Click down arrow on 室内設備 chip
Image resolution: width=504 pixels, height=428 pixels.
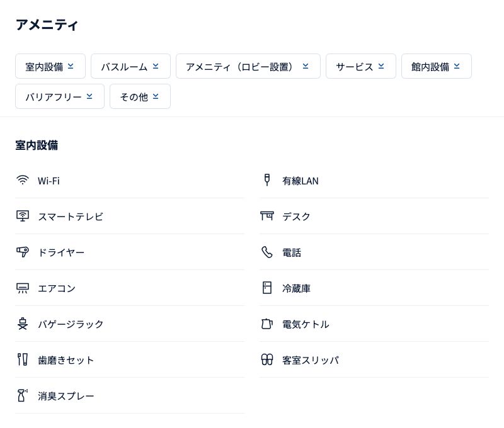pyautogui.click(x=71, y=66)
